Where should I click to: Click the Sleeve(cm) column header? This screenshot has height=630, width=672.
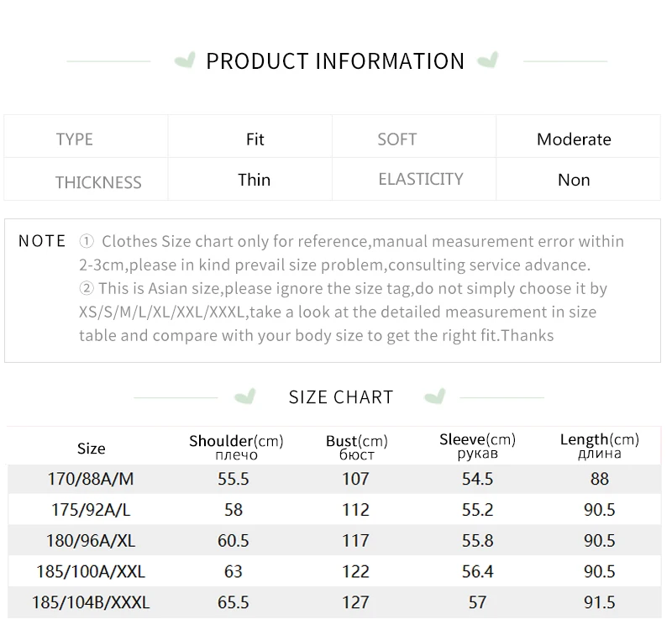(477, 446)
